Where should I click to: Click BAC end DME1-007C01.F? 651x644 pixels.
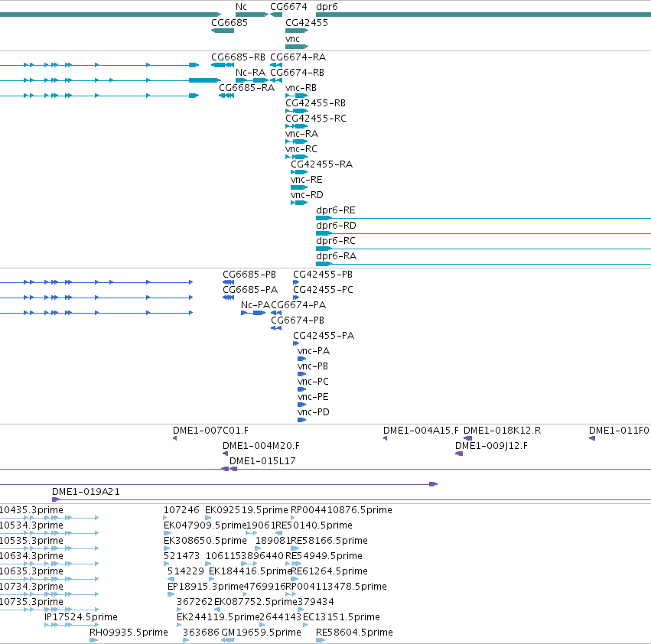point(210,431)
